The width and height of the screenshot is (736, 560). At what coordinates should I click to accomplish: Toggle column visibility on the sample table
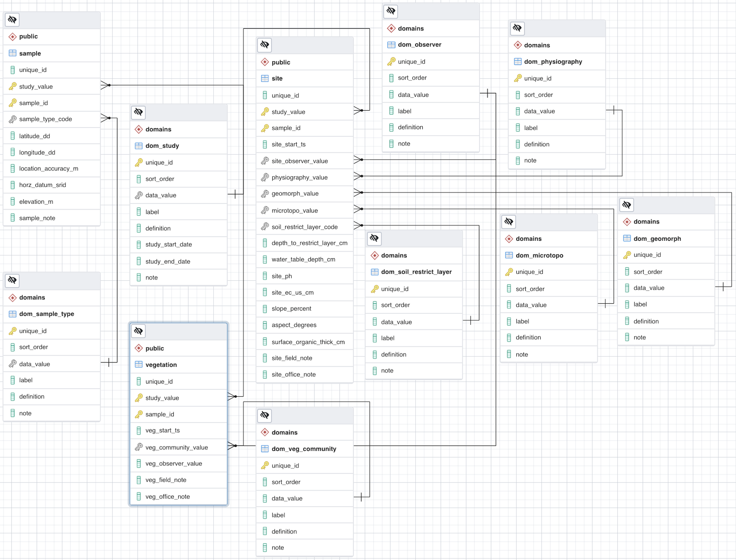[12, 20]
